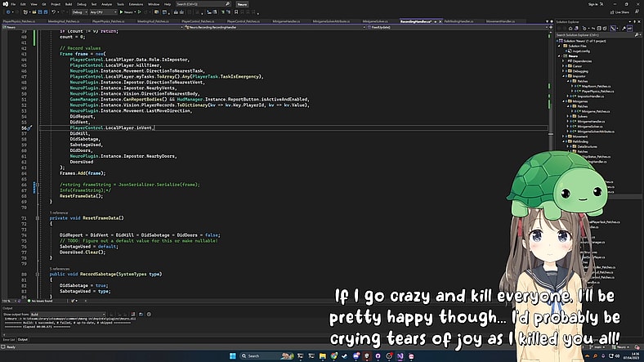Click the 'No issues found' status indicator
Viewport: 644px width, 362px height.
[x=40, y=301]
